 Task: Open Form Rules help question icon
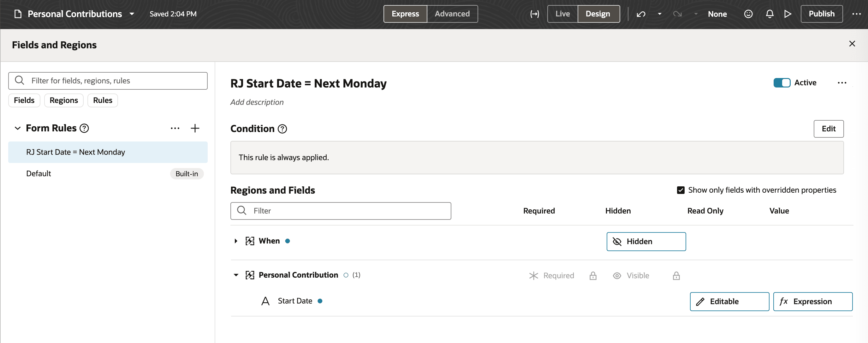tap(84, 128)
